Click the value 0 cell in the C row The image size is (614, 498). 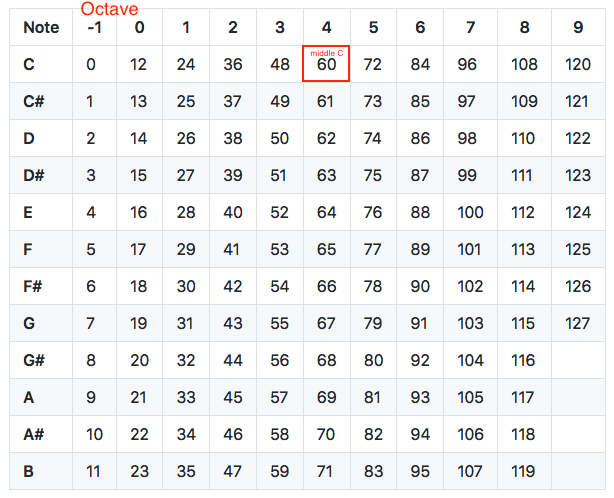click(x=91, y=65)
